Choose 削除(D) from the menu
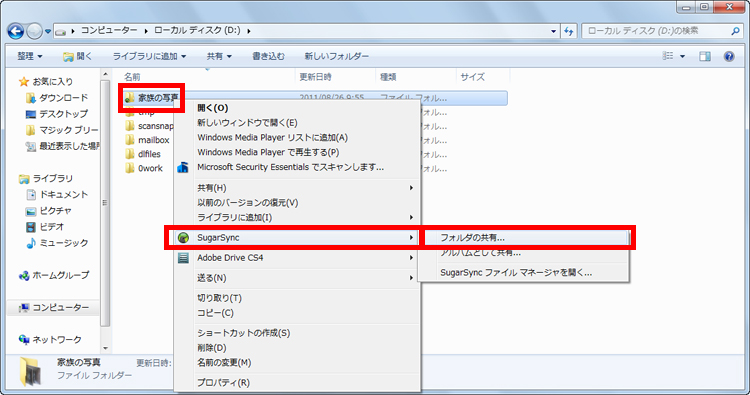Screen dimensions: 750x395 (297, 348)
